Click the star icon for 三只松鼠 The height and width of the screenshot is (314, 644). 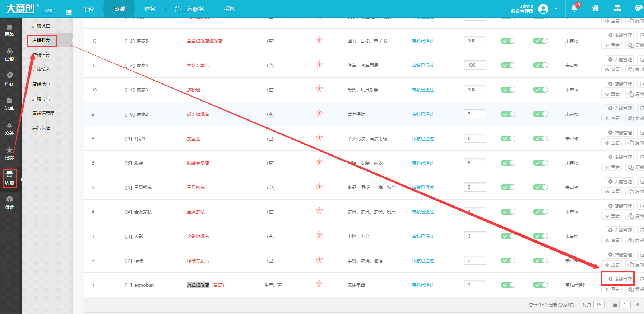tap(319, 187)
